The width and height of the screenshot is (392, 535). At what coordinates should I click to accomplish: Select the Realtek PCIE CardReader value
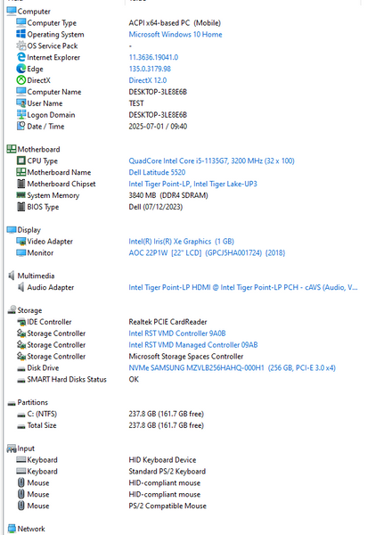[167, 322]
